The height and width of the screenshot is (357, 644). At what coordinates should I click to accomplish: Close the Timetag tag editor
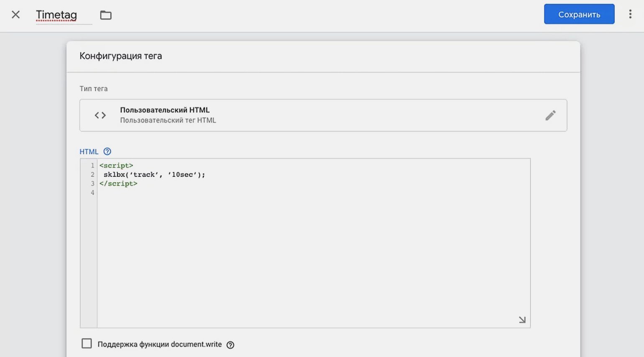(15, 15)
